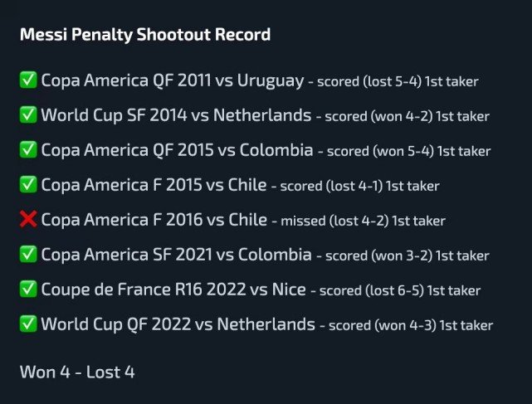
Task: Click the Coupe de France R16 2022 vs Nice text
Action: click(x=173, y=290)
